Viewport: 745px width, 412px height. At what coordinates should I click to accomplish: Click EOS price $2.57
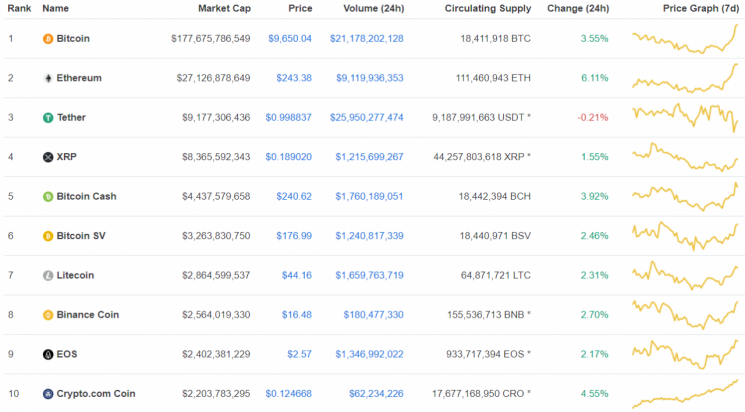pyautogui.click(x=299, y=354)
